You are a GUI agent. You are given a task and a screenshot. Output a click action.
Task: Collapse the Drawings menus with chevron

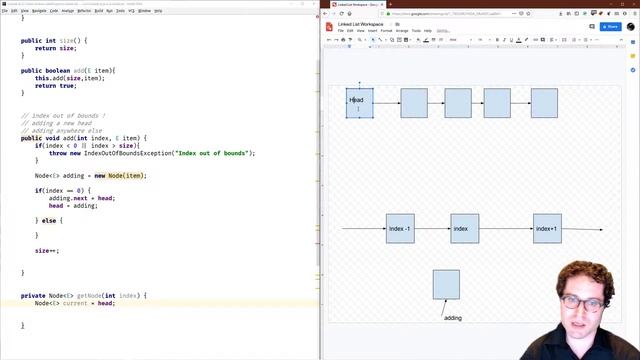pyautogui.click(x=621, y=40)
